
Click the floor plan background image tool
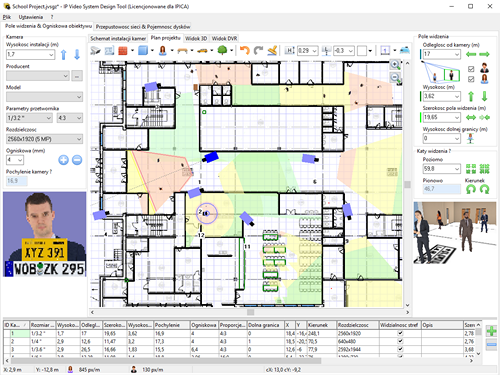coord(109,51)
